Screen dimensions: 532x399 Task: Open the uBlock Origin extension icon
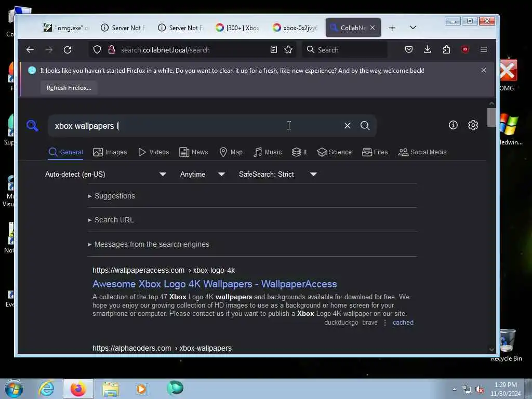click(x=465, y=49)
